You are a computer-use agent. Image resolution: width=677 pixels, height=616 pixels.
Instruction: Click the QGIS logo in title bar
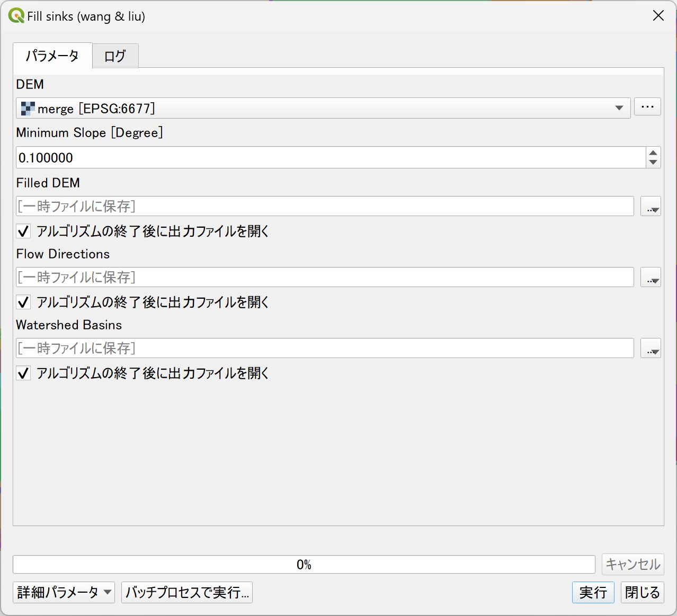point(16,16)
